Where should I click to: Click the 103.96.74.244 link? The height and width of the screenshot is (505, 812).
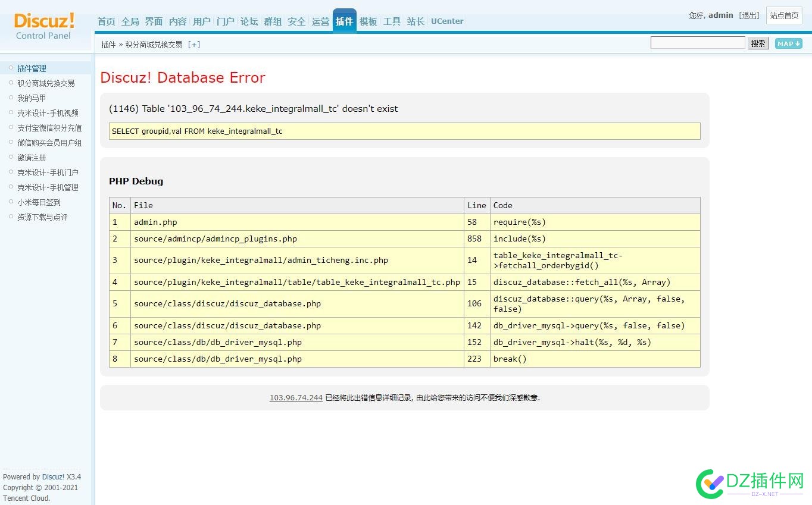(296, 398)
